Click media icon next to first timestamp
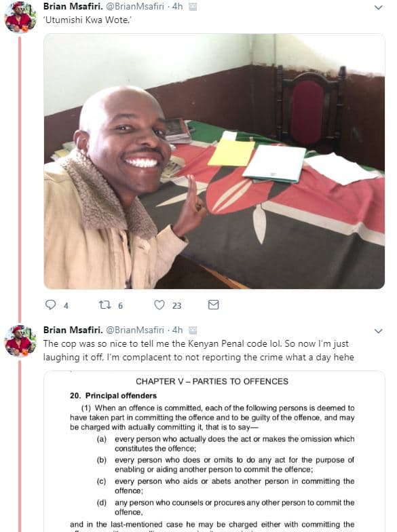The width and height of the screenshot is (397, 532). pos(193,7)
